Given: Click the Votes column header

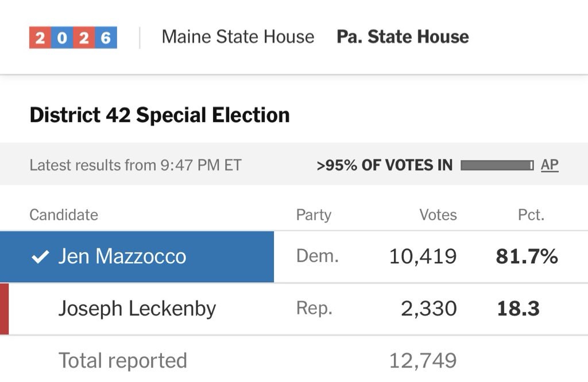Looking at the screenshot, I should coord(438,215).
